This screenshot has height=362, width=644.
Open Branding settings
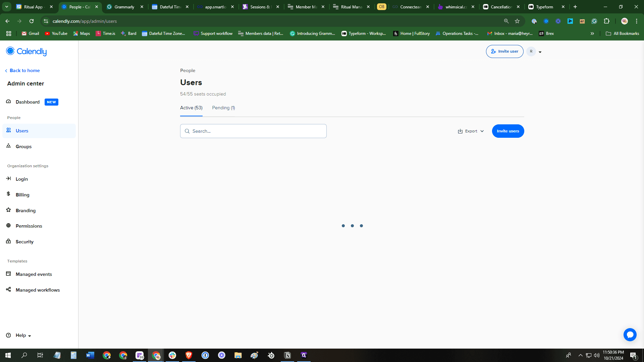25,210
